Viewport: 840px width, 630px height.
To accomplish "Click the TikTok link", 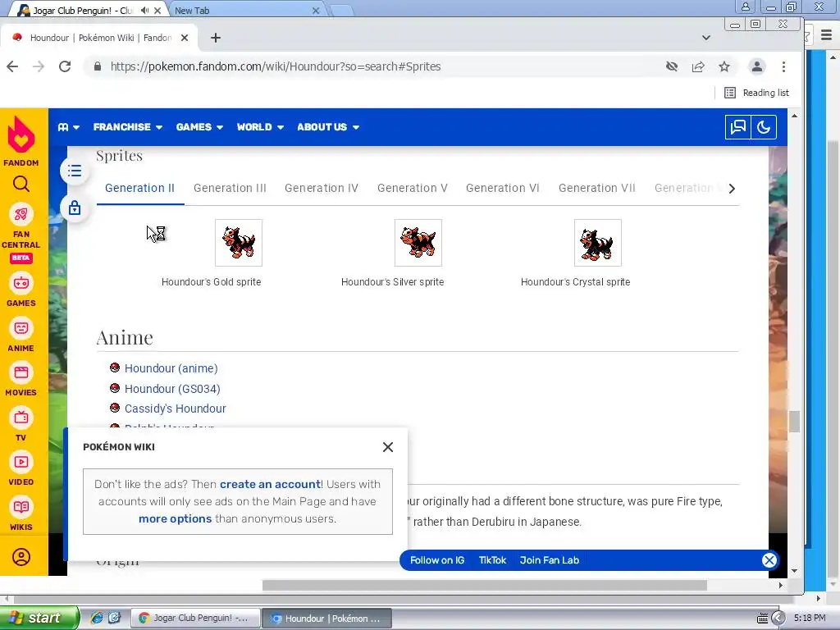I will [x=492, y=560].
